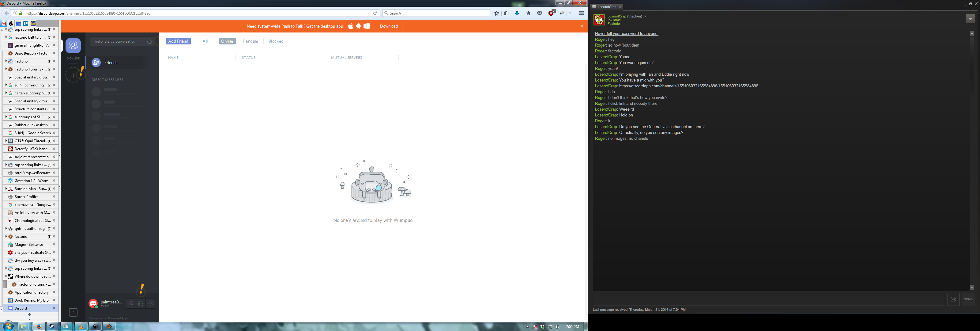Click Firefox back arrow button
980x331 pixels.
coord(6,13)
